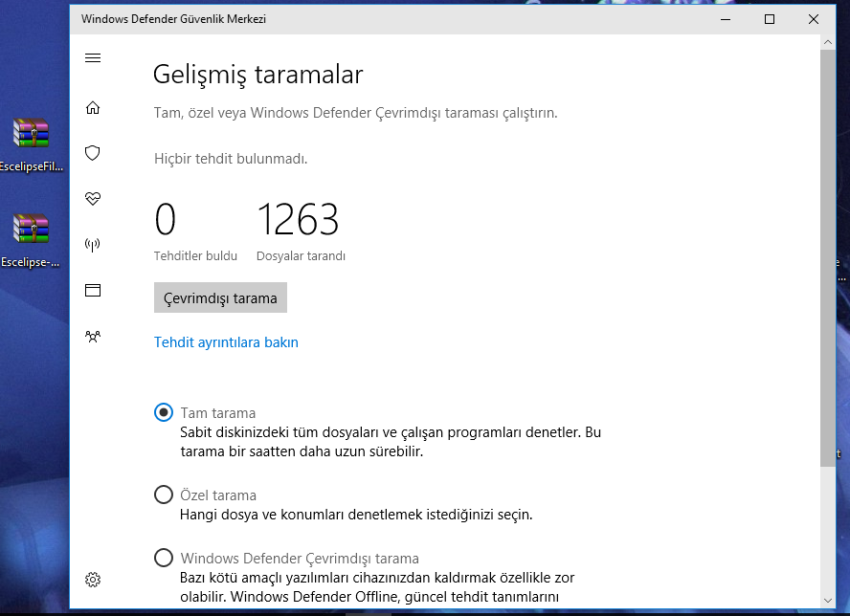Select the Özel tarama radio option
Screen dimensions: 850x616
pos(163,495)
